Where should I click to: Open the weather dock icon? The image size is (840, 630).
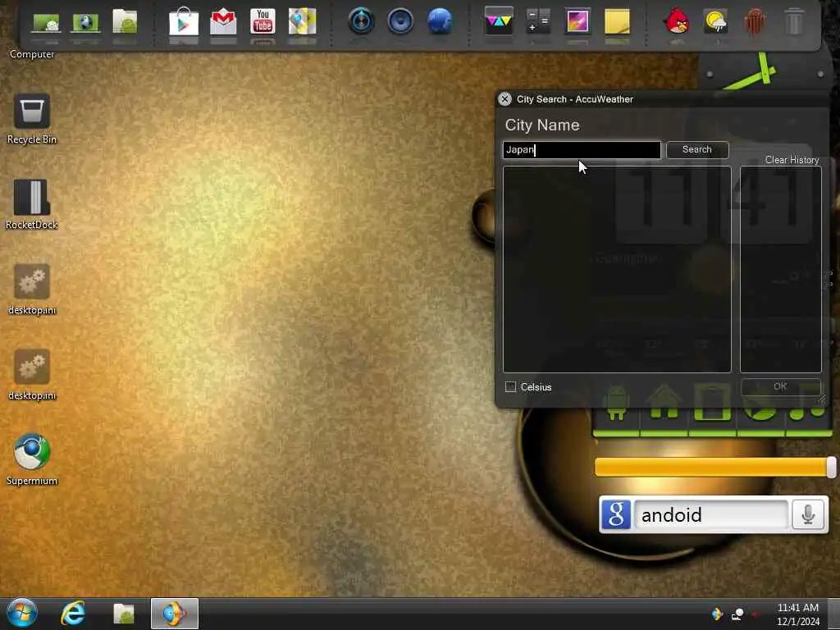click(x=715, y=22)
